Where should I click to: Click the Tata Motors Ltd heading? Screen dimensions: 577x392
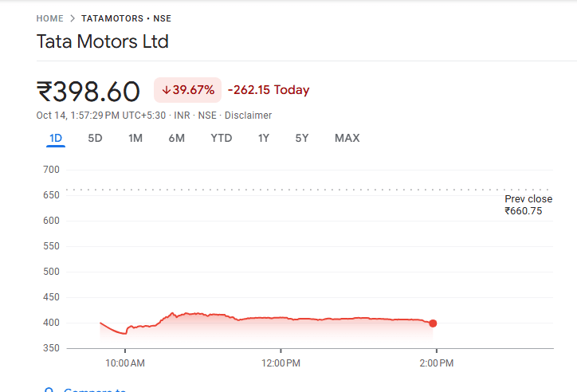(103, 41)
